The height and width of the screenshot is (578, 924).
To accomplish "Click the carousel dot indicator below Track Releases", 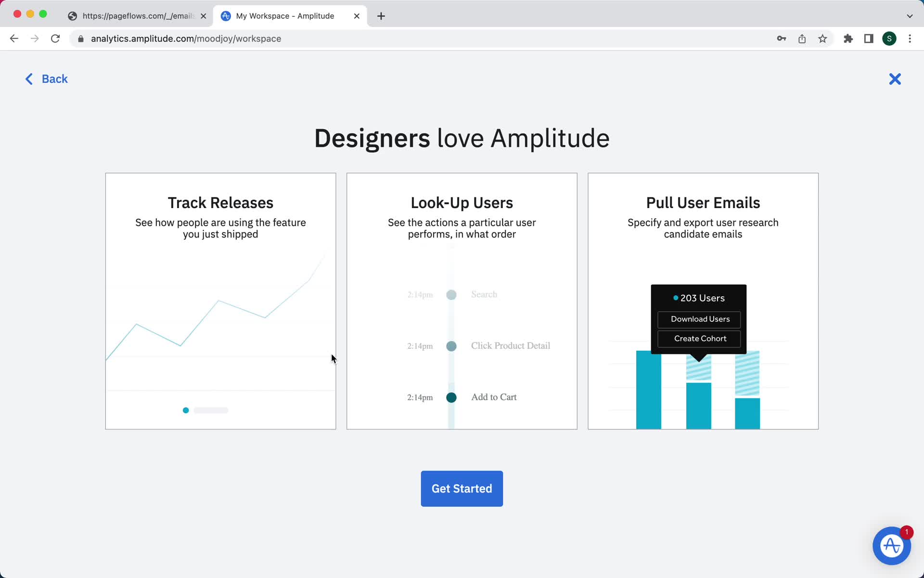I will tap(186, 409).
